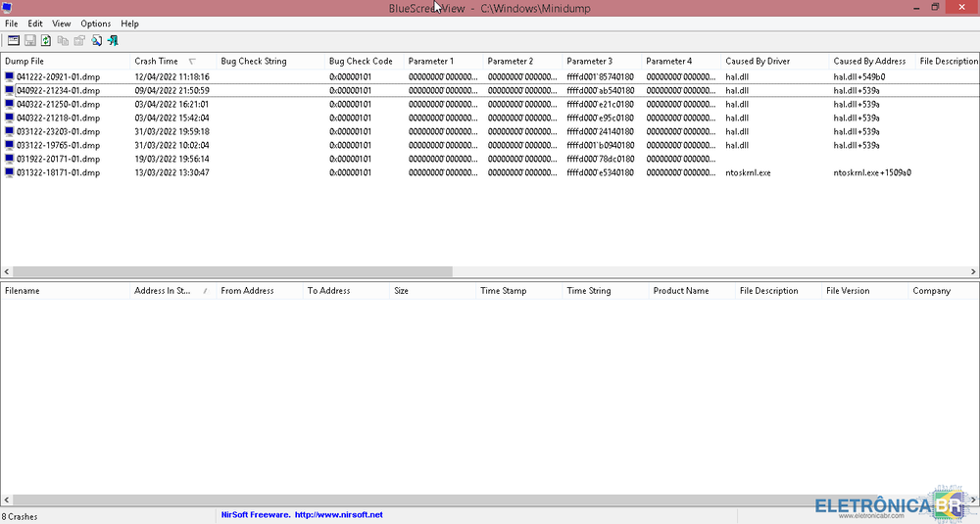The image size is (980, 524).
Task: Click the icon beside 041222-20921-01.dmp
Action: [x=10, y=76]
